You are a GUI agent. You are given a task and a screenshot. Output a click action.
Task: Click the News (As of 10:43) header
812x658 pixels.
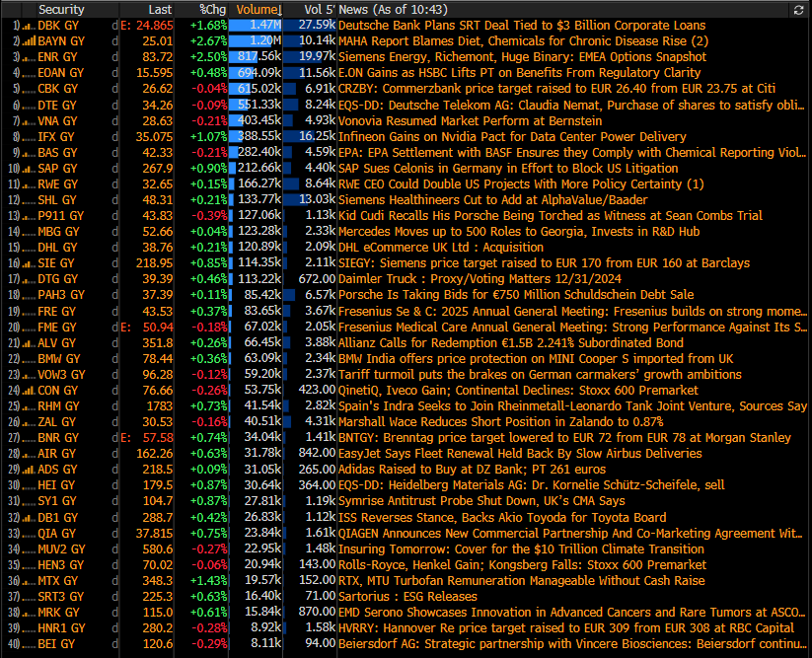click(x=393, y=10)
